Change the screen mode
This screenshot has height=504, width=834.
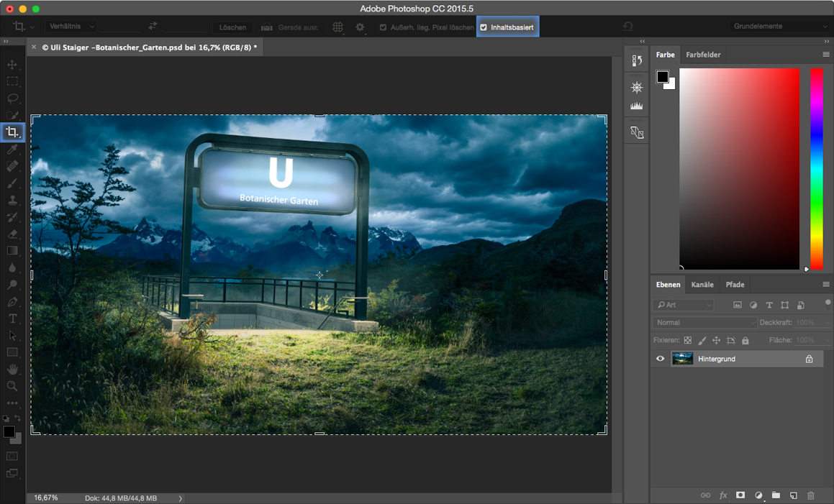[12, 473]
